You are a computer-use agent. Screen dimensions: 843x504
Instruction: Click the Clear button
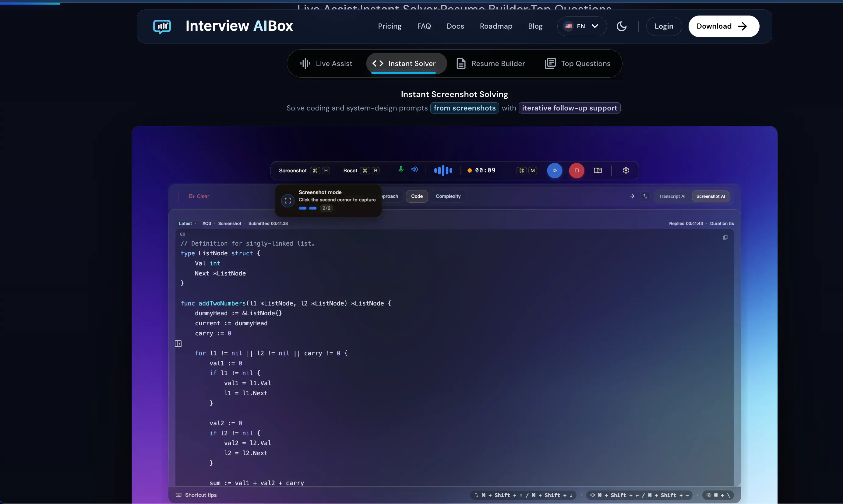[199, 196]
